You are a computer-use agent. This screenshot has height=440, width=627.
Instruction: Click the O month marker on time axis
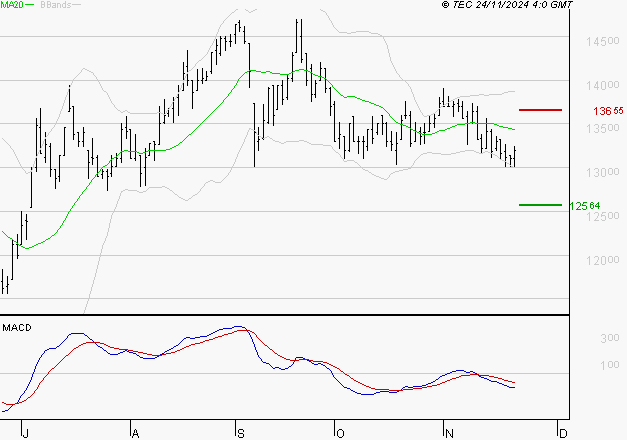click(340, 433)
